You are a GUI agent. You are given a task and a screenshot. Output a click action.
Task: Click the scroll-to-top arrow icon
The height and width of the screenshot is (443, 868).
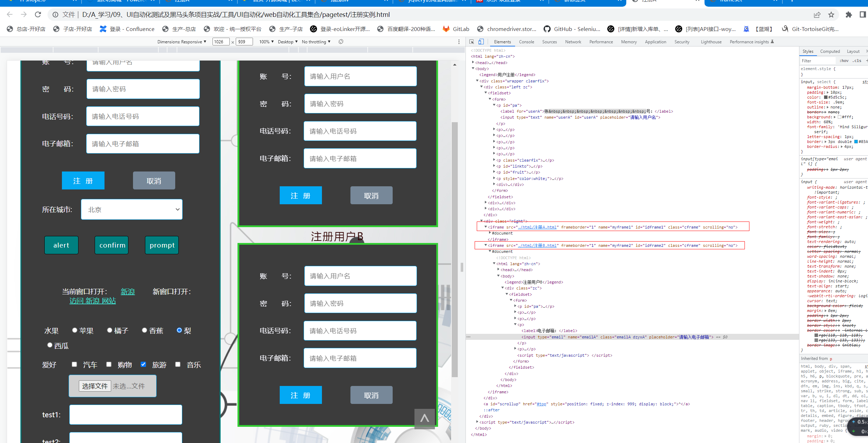tap(424, 418)
